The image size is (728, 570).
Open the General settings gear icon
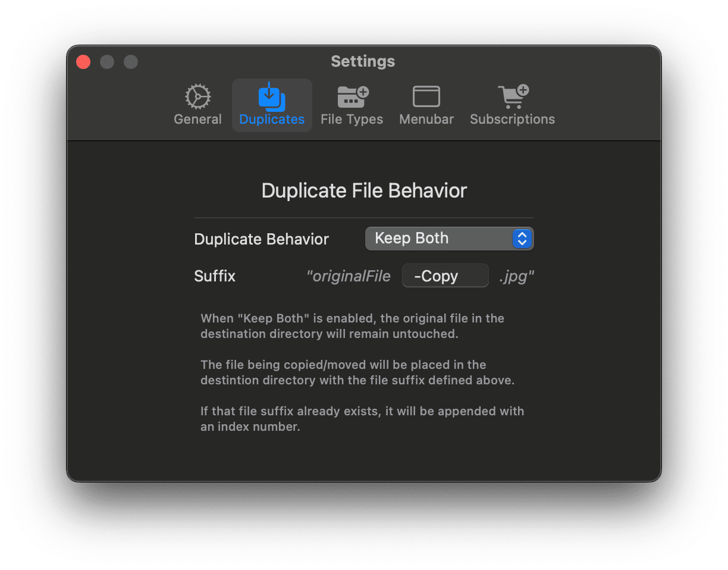coord(197,96)
